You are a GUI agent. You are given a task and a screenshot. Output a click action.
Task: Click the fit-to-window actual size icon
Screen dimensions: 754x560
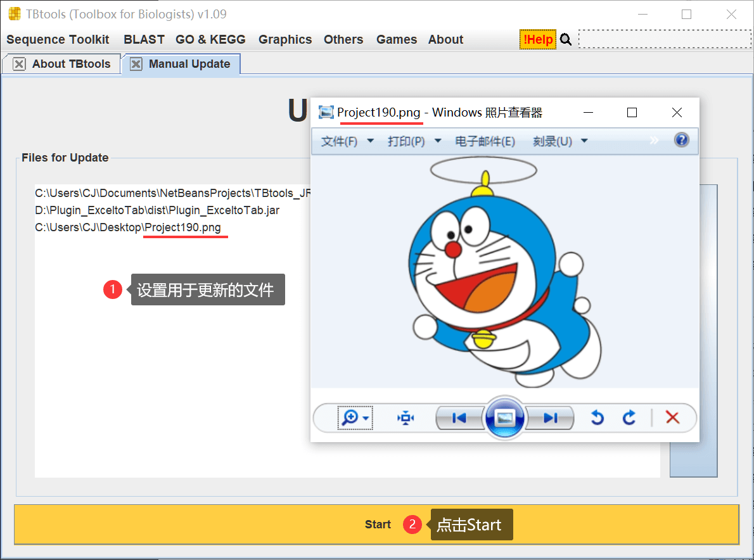tap(406, 417)
